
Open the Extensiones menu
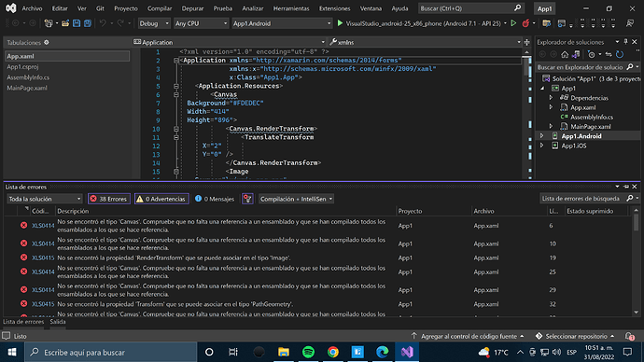coord(334,8)
